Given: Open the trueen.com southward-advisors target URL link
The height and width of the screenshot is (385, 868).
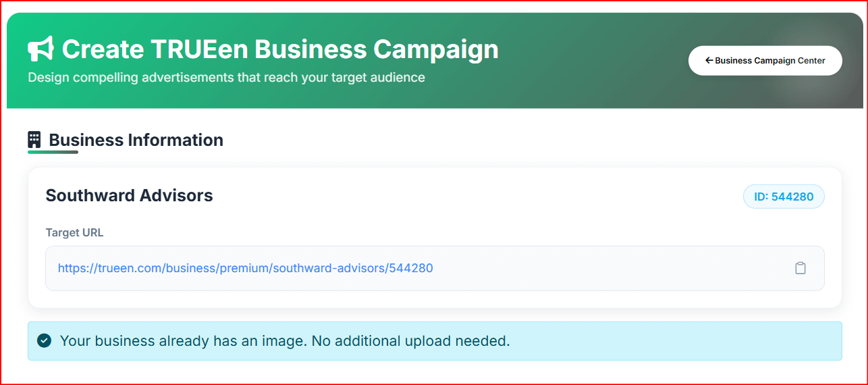Looking at the screenshot, I should pyautogui.click(x=246, y=268).
